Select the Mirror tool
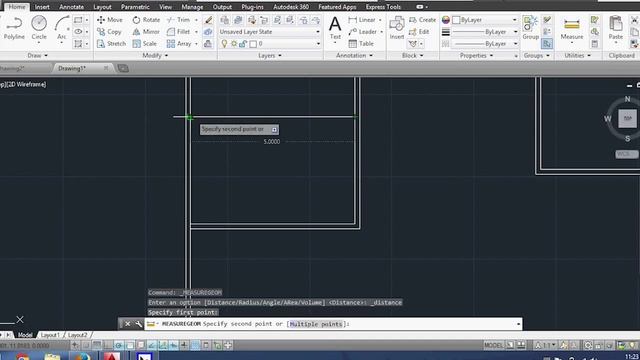 (x=146, y=31)
